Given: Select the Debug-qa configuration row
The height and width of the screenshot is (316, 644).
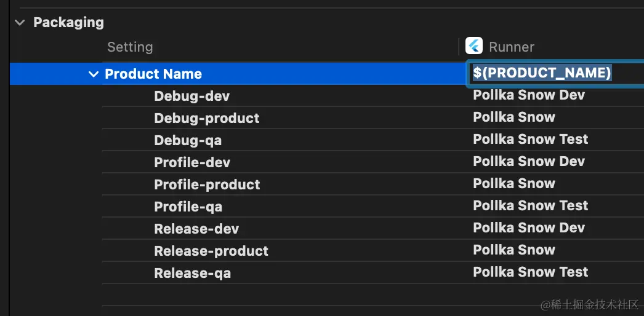Looking at the screenshot, I should [188, 140].
